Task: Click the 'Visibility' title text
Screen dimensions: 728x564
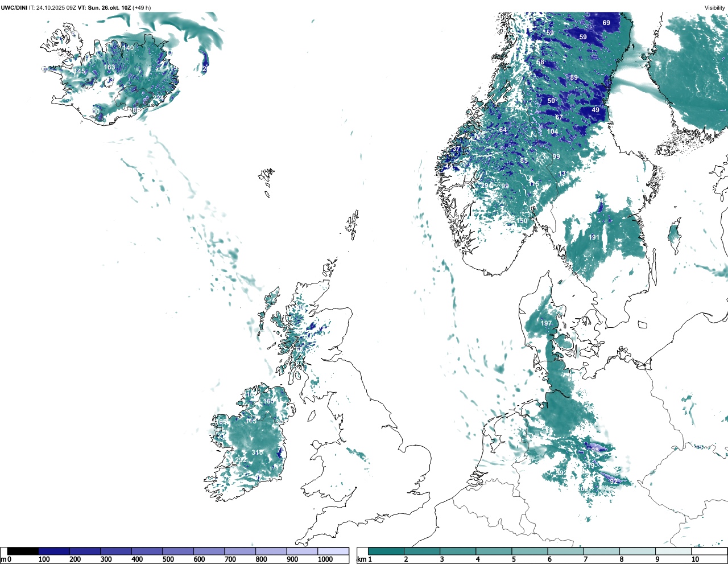Action: point(714,7)
